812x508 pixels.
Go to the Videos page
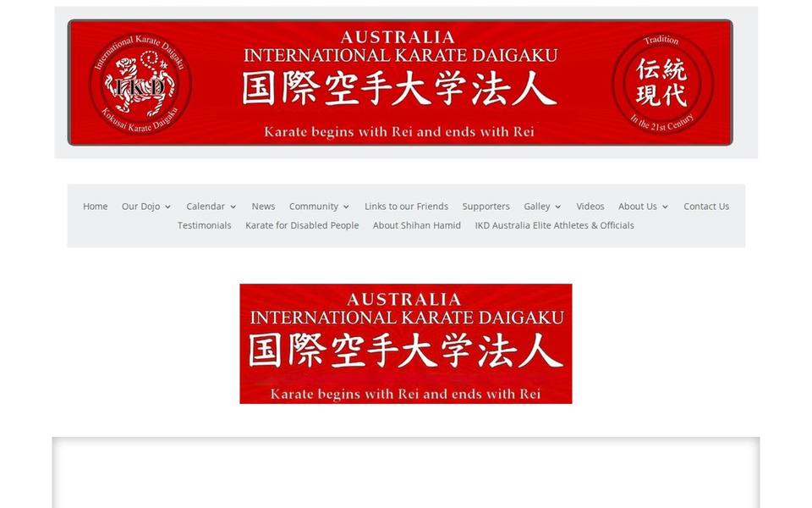pyautogui.click(x=590, y=207)
